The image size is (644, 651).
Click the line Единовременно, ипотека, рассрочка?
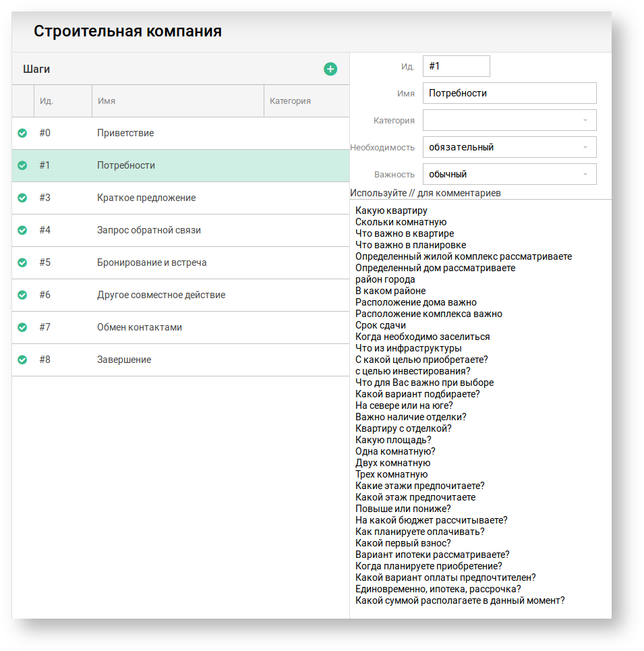coord(438,589)
